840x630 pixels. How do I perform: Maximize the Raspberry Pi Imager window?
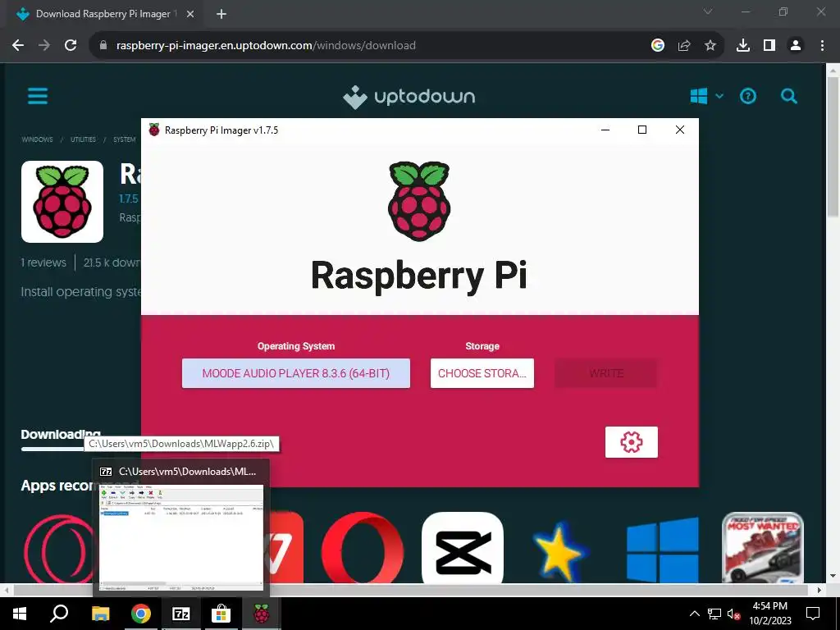pyautogui.click(x=642, y=130)
